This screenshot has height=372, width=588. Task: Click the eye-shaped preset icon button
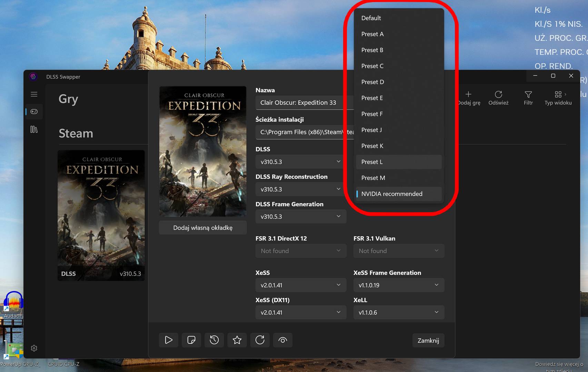click(282, 340)
